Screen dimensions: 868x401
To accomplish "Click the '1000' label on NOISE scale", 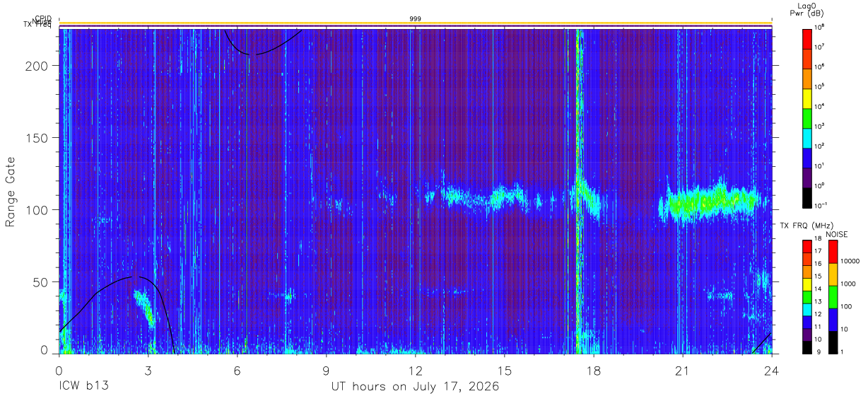I will pyautogui.click(x=849, y=284).
